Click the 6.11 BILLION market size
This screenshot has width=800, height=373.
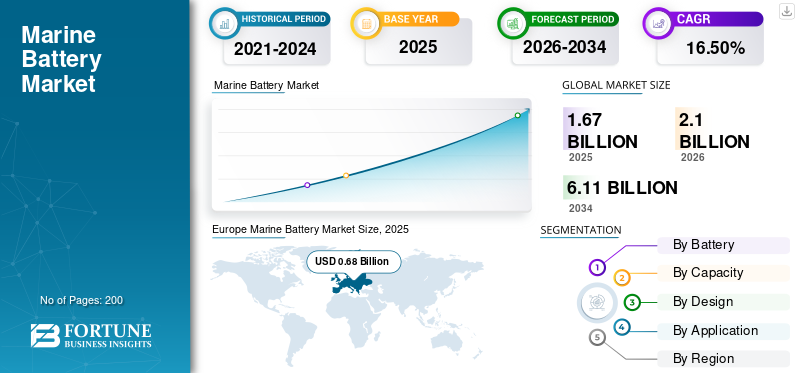[622, 188]
